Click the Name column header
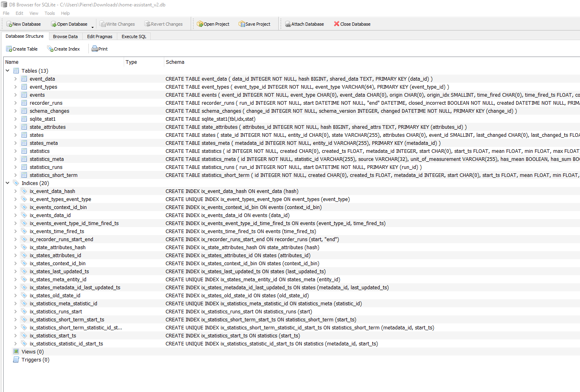 (x=64, y=62)
